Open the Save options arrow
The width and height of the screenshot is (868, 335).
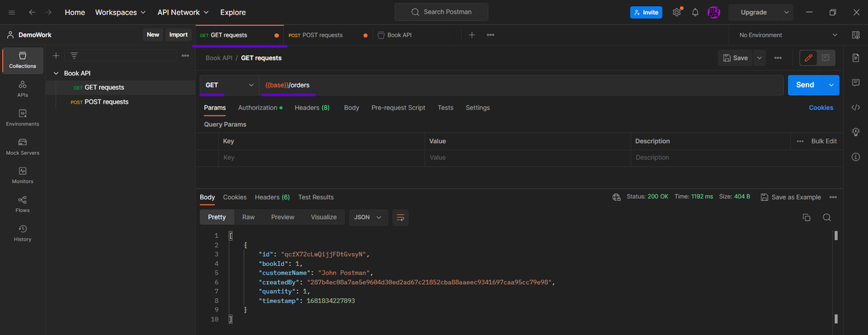(x=759, y=58)
